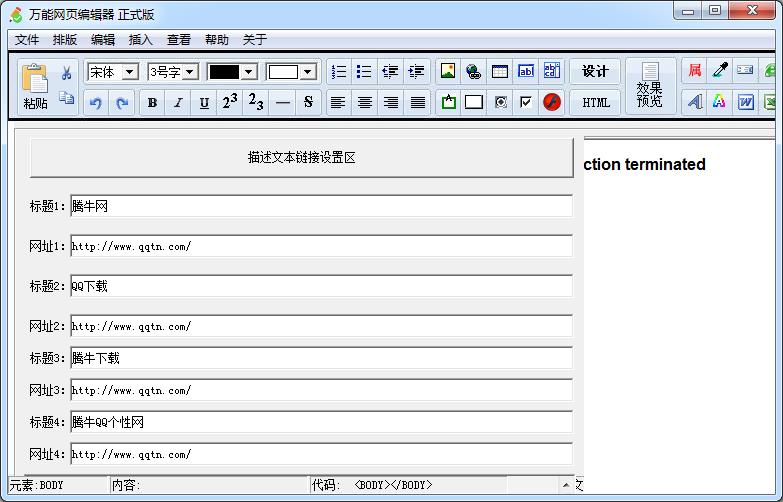
Task: Click the 标题1 input field
Action: [x=321, y=206]
